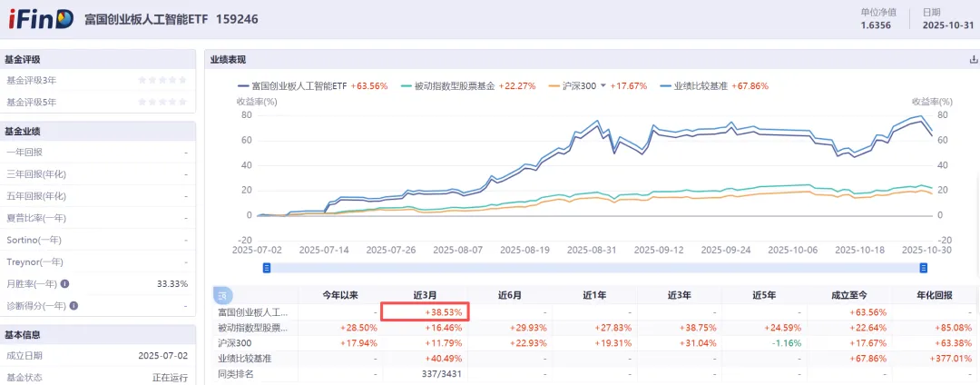Click the +28.50% cell
The width and height of the screenshot is (980, 385).
pos(359,328)
